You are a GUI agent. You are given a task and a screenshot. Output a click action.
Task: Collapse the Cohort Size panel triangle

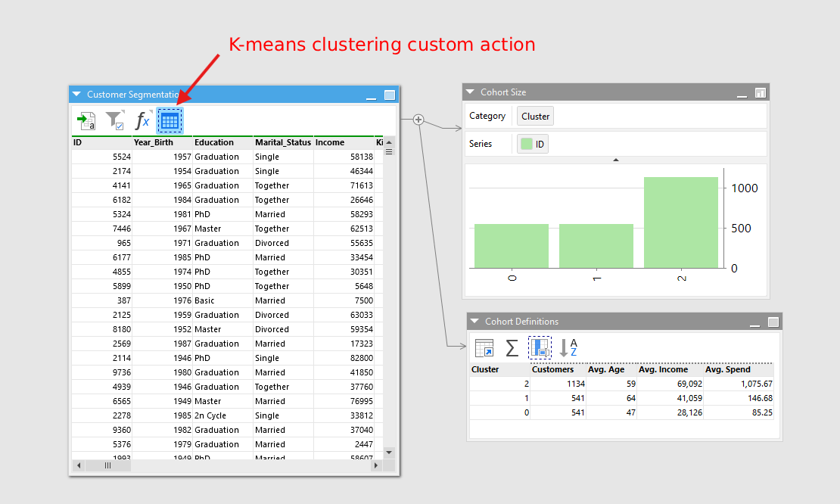[470, 92]
